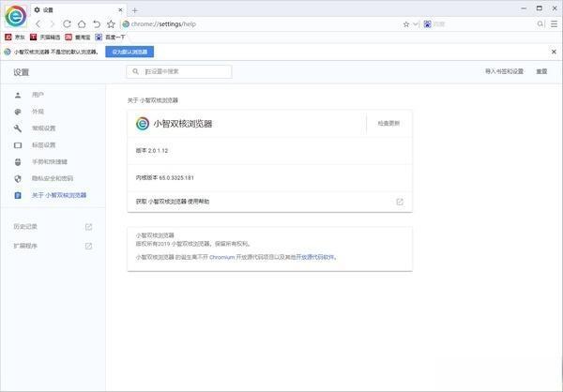Image resolution: width=563 pixels, height=392 pixels.
Task: Click the small browser icon in the notification bar
Action: click(8, 52)
